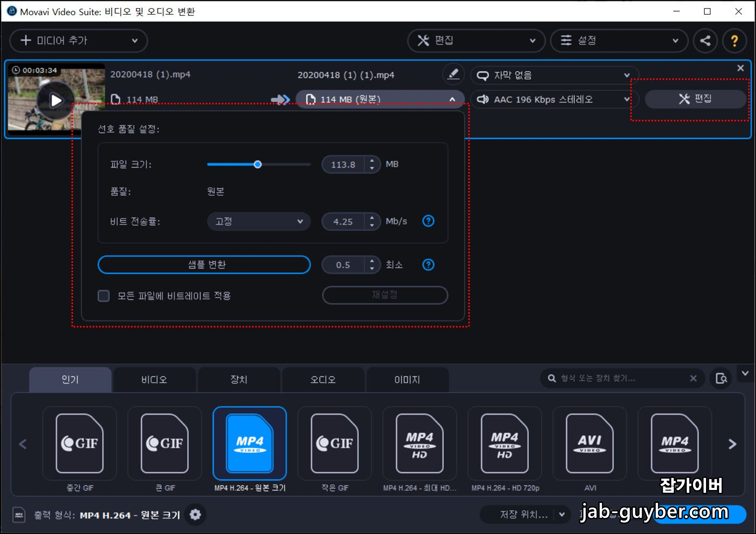Click the share icon
Viewport: 756px width, 534px height.
[705, 41]
